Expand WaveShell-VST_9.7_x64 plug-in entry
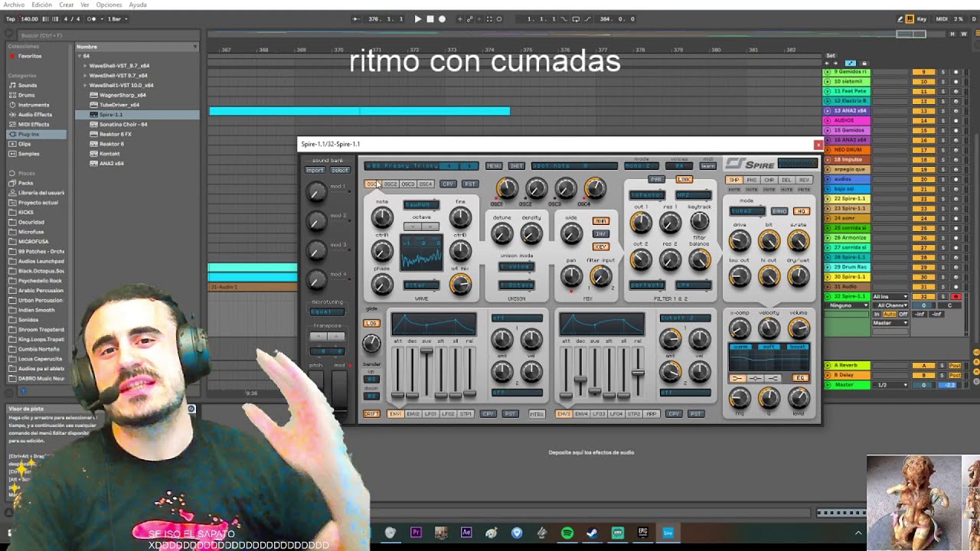The height and width of the screenshot is (551, 980). [x=86, y=66]
